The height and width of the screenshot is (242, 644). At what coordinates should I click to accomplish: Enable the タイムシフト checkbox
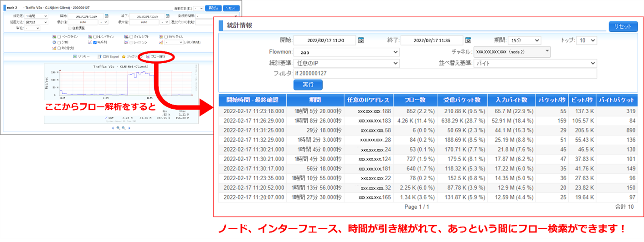coord(131,37)
